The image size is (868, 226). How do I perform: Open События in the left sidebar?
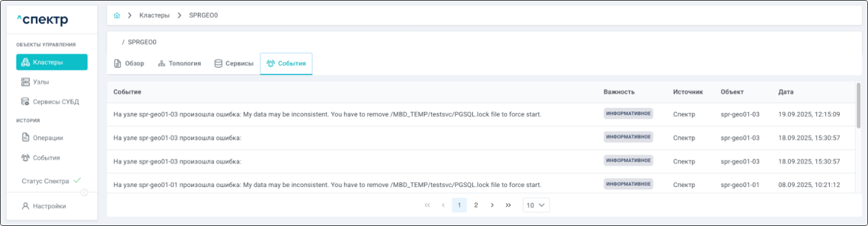coord(46,158)
